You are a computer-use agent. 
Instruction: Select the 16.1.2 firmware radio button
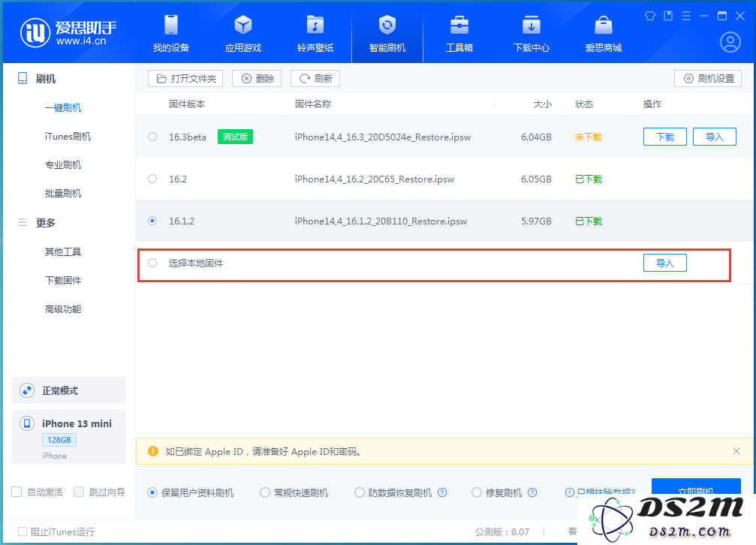152,221
